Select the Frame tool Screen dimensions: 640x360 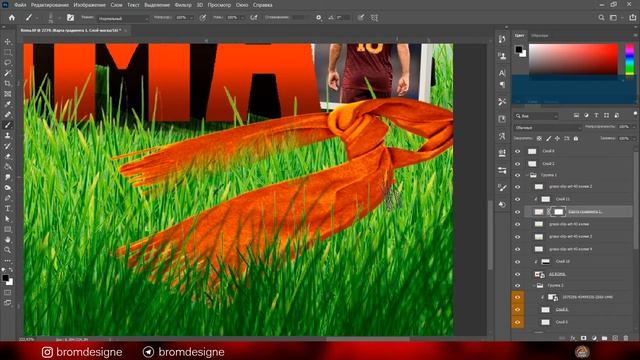point(8,94)
